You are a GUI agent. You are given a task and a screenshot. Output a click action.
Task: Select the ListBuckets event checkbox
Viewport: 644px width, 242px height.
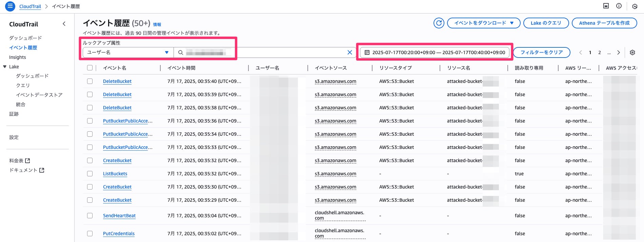(x=90, y=174)
